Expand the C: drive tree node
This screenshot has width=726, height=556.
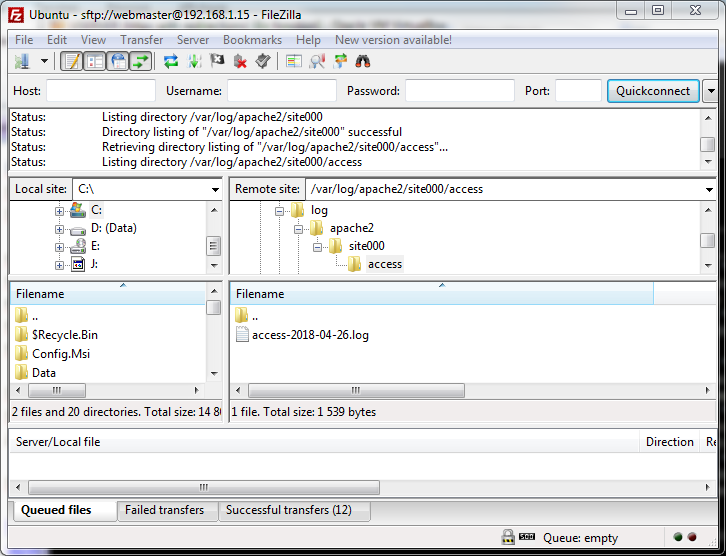59,211
